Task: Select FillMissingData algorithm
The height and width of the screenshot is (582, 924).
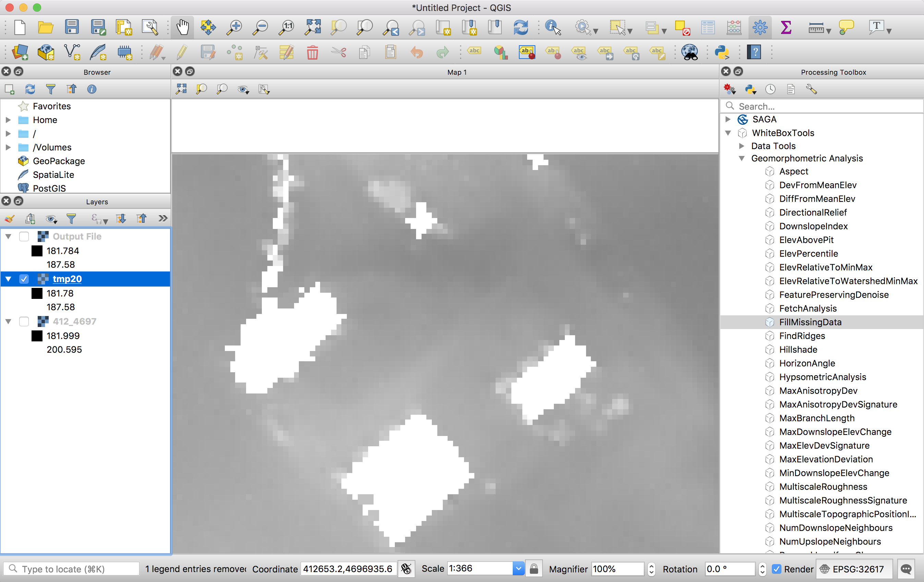Action: click(x=810, y=322)
